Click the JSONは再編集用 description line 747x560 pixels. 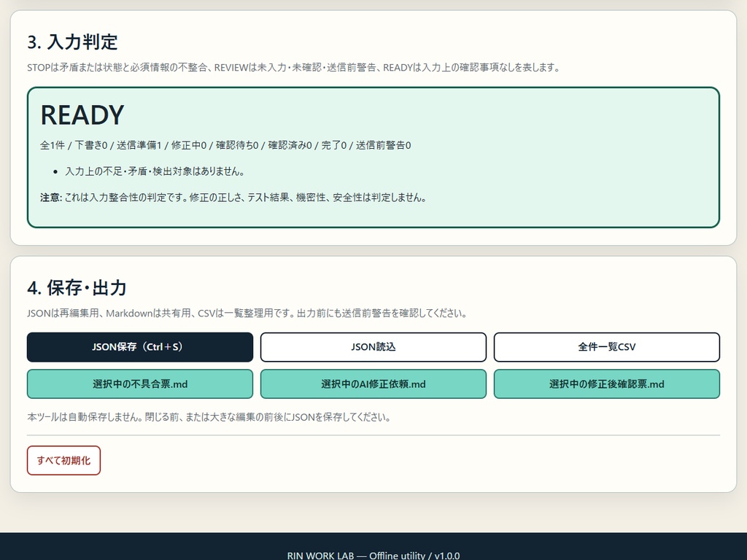coord(247,314)
